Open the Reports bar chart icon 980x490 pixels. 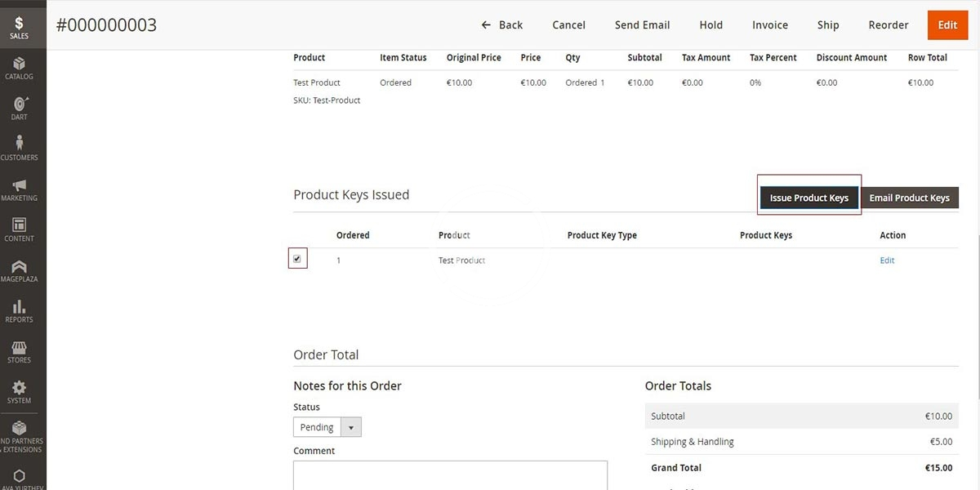click(x=19, y=310)
